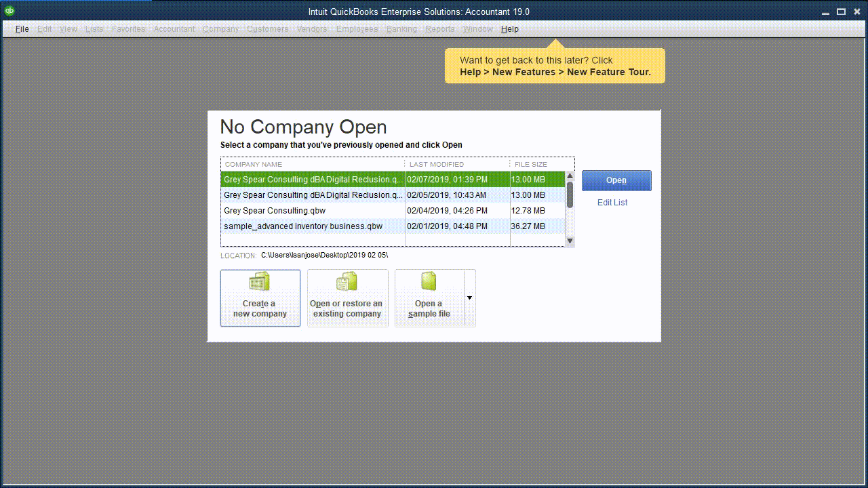Click the greyed-out Vendors menu
The height and width of the screenshot is (488, 868).
point(312,29)
